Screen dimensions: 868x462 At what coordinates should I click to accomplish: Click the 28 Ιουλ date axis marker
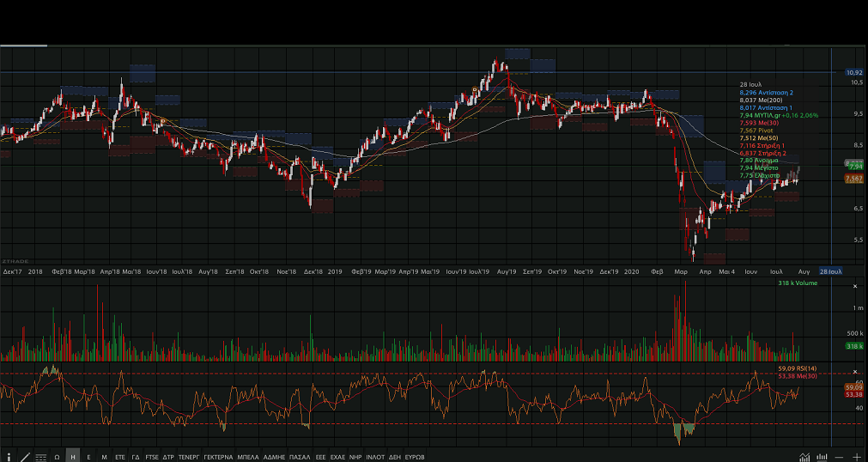pos(830,271)
